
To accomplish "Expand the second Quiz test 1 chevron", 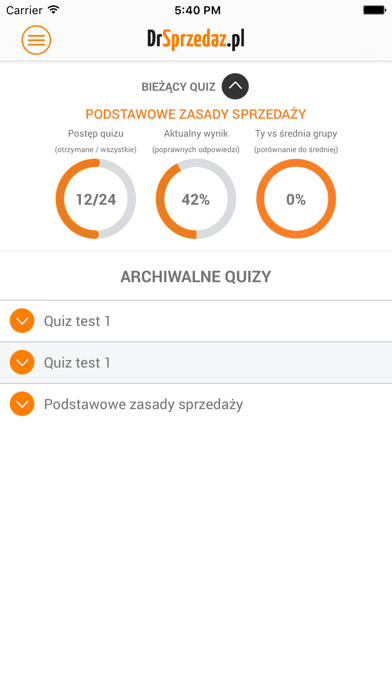I will click(22, 362).
